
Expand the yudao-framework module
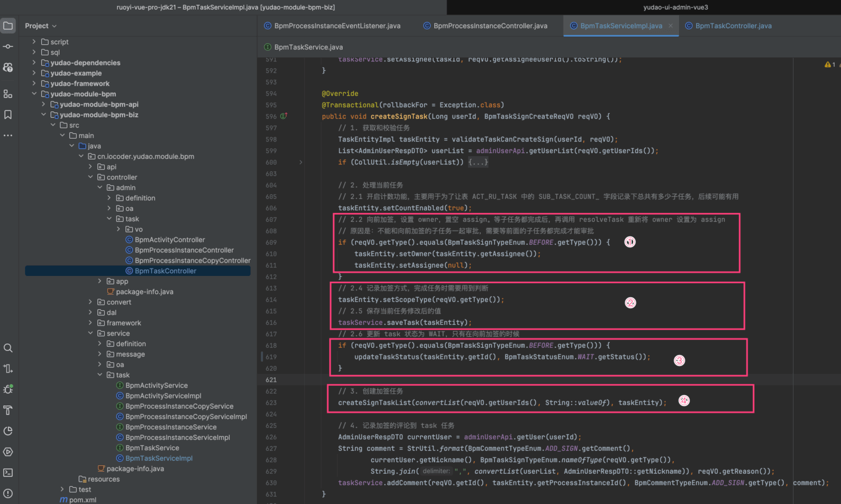pyautogui.click(x=34, y=83)
